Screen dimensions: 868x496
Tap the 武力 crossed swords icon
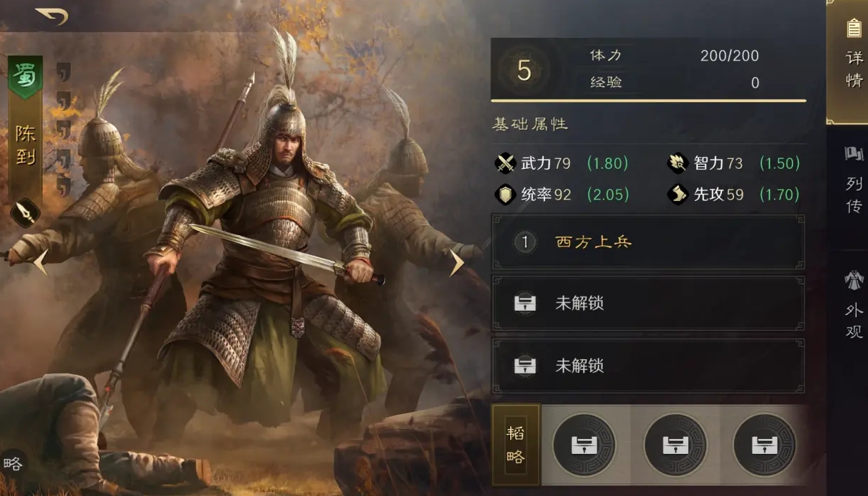[505, 163]
